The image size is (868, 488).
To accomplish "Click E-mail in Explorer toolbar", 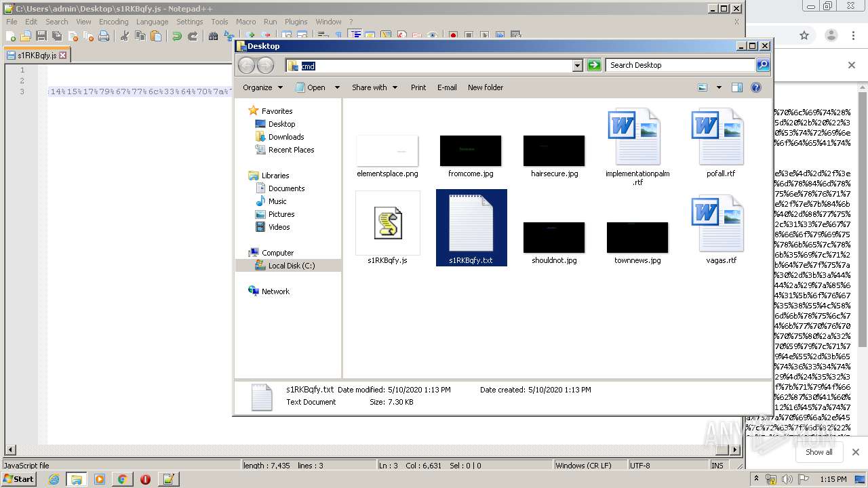I will pyautogui.click(x=447, y=87).
